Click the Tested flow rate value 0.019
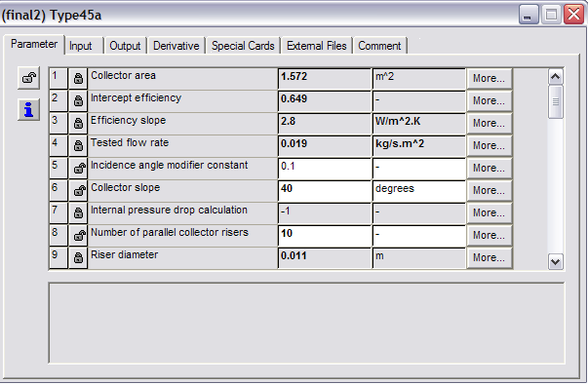Image resolution: width=588 pixels, height=384 pixels. (325, 146)
